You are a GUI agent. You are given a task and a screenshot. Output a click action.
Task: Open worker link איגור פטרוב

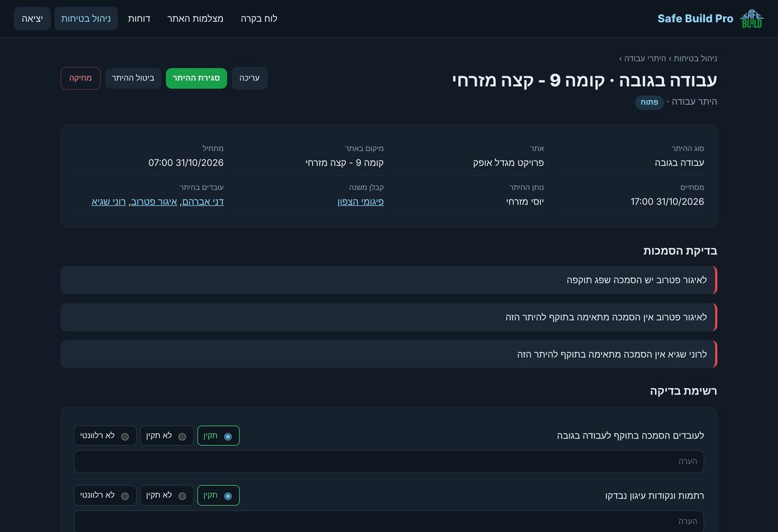(154, 202)
